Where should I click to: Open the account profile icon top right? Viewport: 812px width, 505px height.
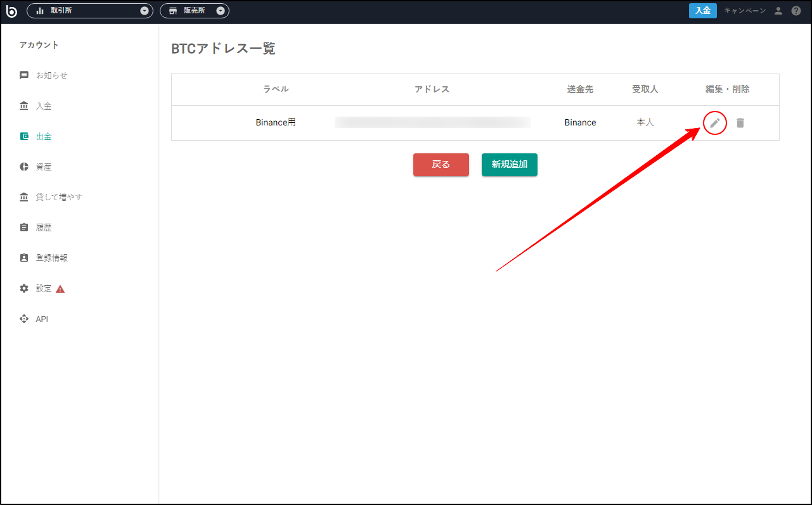point(778,10)
